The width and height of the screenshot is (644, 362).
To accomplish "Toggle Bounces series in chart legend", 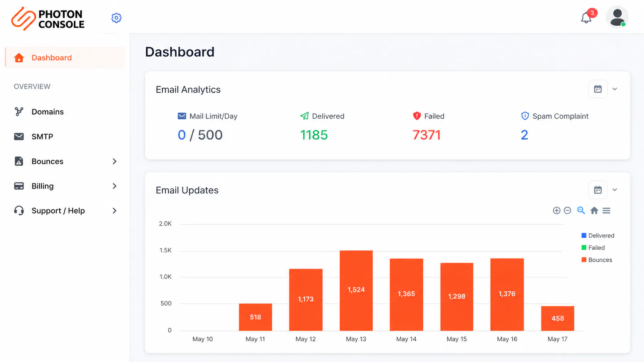I will click(597, 260).
